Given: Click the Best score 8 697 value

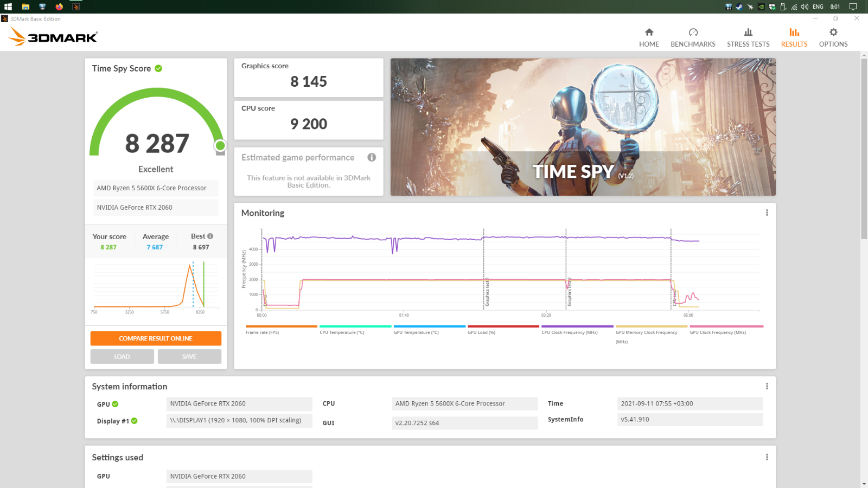Looking at the screenshot, I should 201,247.
